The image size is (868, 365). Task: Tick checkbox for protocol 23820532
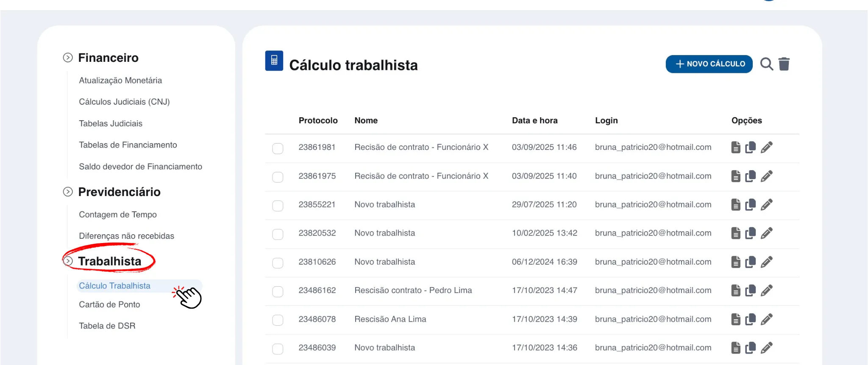278,234
